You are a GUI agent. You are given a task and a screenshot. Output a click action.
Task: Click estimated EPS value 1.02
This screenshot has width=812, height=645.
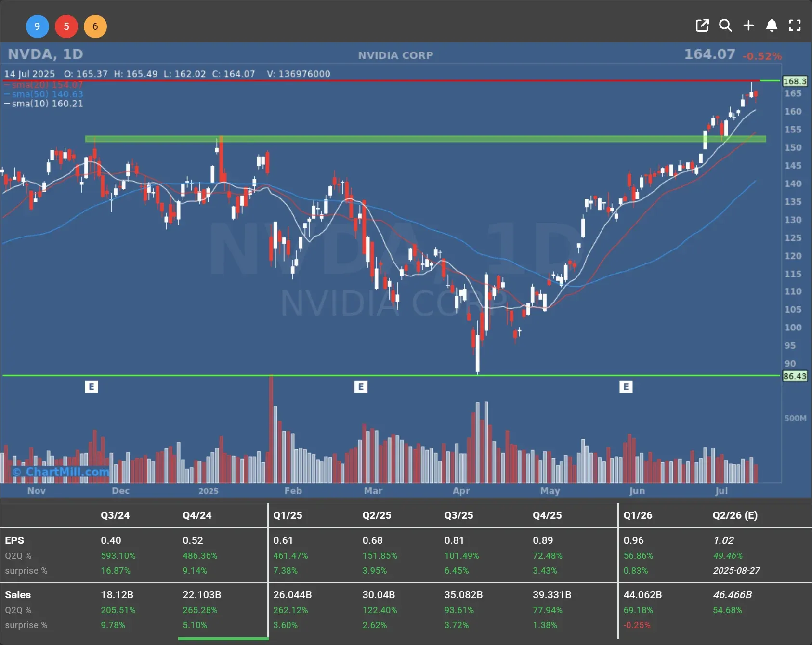pyautogui.click(x=723, y=540)
